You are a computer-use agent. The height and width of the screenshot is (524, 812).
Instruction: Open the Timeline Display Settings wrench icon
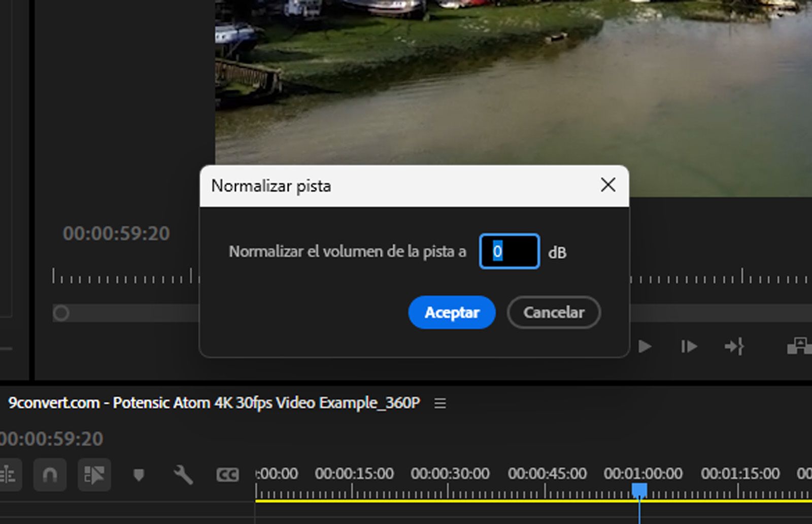[184, 475]
